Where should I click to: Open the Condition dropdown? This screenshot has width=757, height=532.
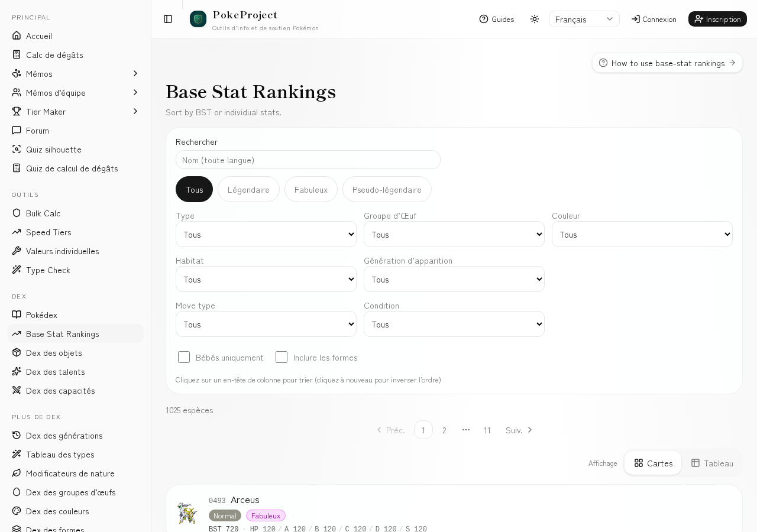point(454,324)
